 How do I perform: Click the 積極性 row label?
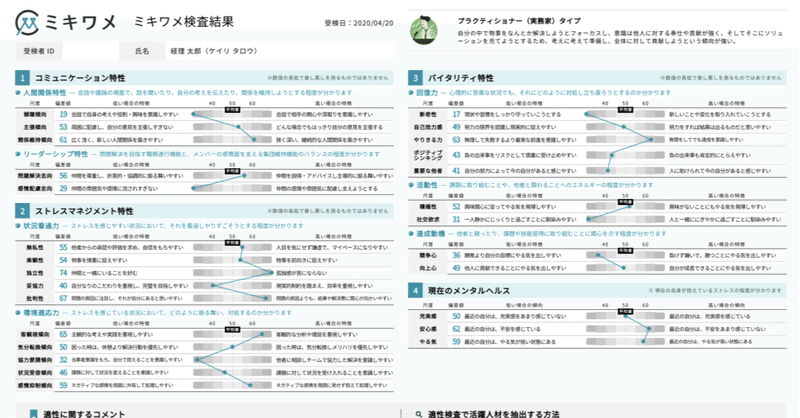[x=428, y=207]
